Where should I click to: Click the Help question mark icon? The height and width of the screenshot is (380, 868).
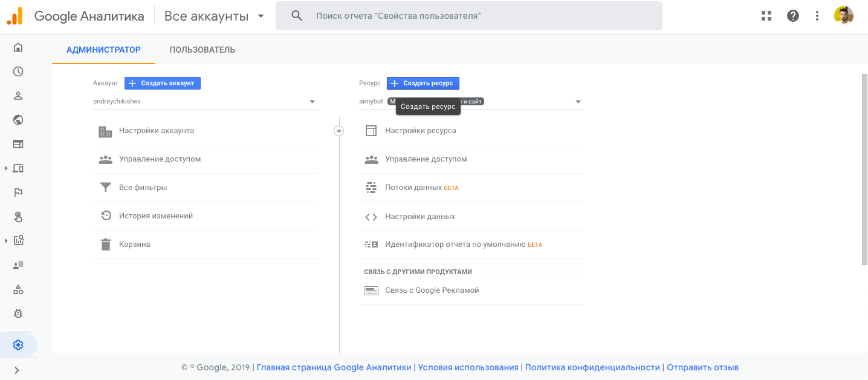793,16
